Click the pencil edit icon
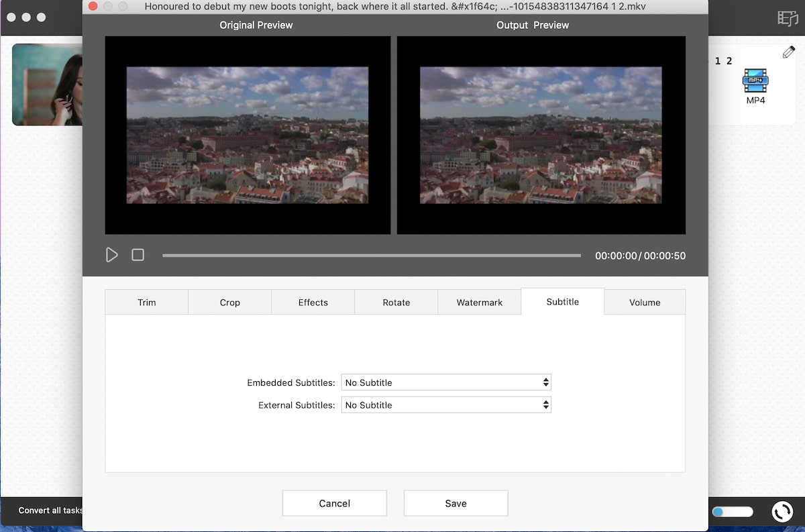 pos(788,52)
